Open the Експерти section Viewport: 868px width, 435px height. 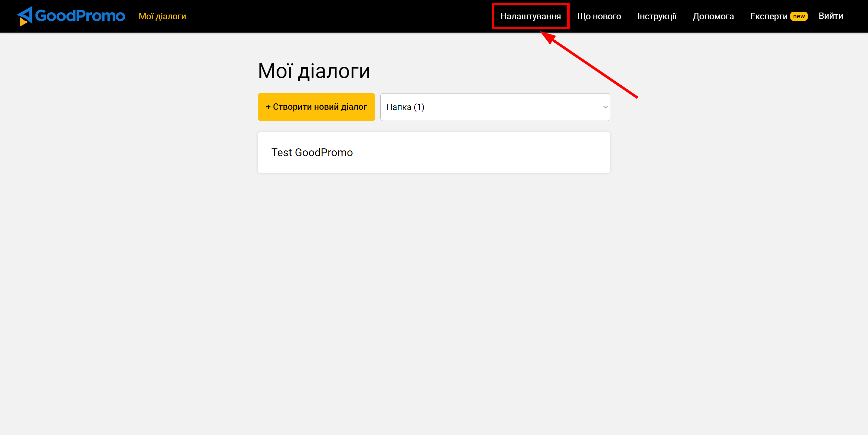click(769, 16)
